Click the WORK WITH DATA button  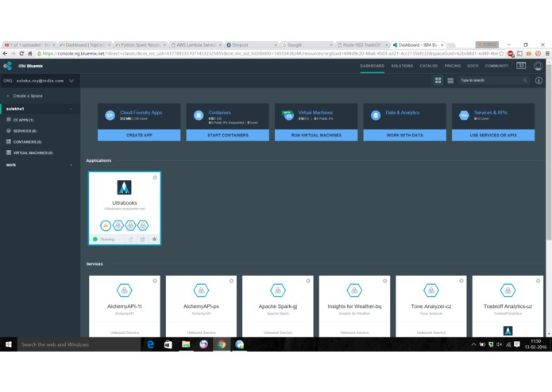click(405, 136)
